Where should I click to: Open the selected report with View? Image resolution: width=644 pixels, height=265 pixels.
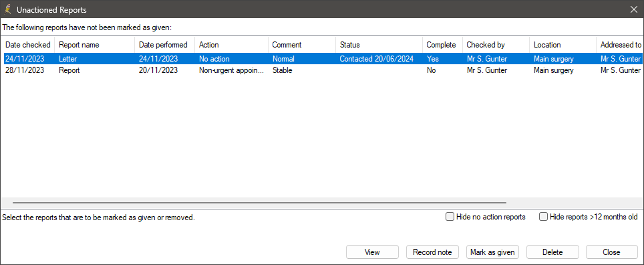pos(372,252)
